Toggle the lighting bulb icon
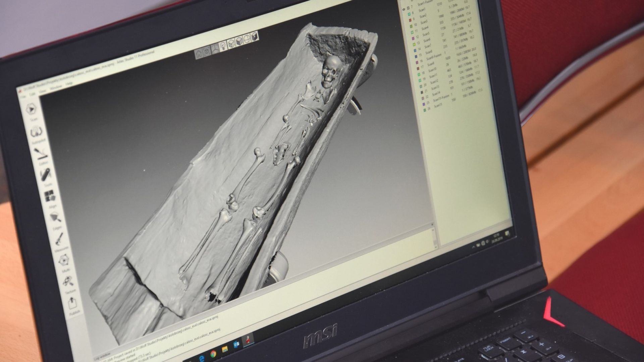Viewport: 644px width, 362px height. tap(223, 46)
